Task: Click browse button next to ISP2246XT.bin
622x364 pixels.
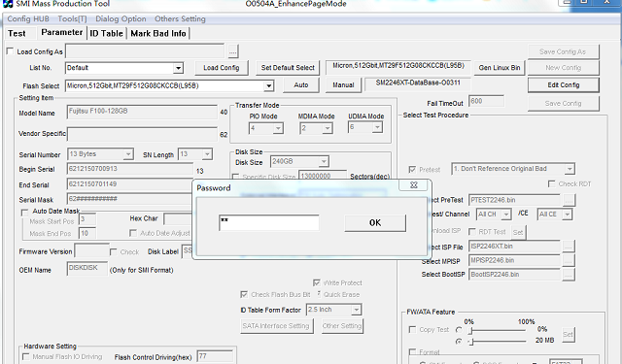Action: (x=569, y=247)
